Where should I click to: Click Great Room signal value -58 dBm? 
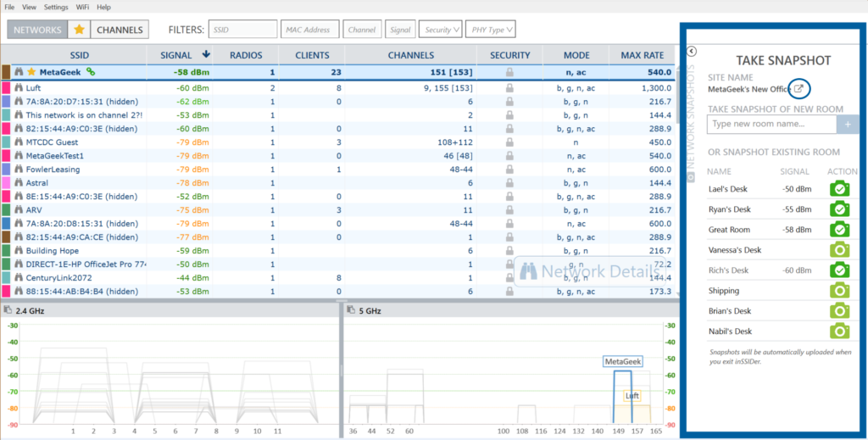pyautogui.click(x=797, y=230)
